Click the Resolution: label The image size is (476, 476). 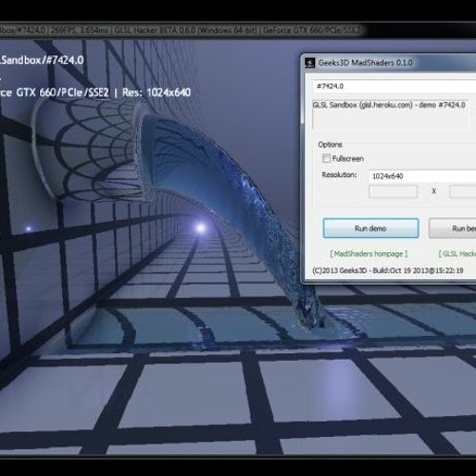(339, 175)
